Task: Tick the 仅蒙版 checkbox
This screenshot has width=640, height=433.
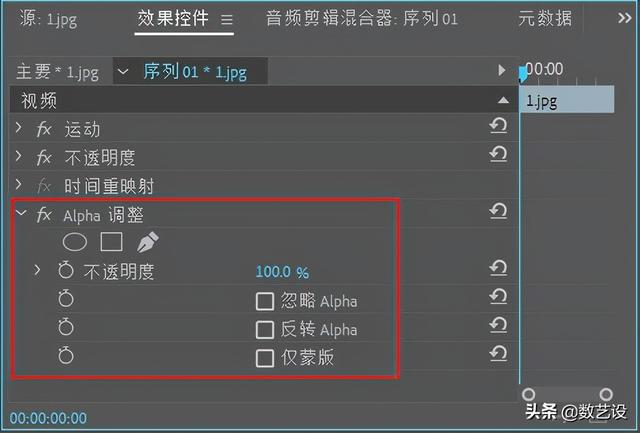Action: coord(265,358)
